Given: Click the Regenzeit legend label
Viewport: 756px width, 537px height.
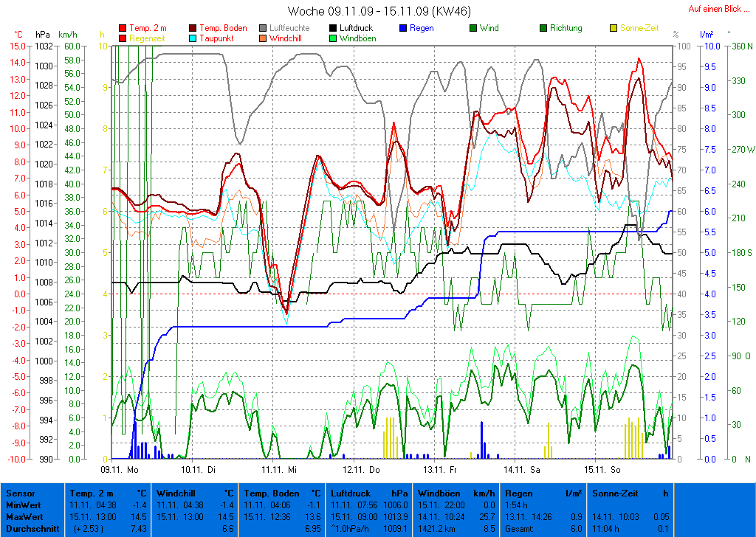Looking at the screenshot, I should [x=148, y=38].
